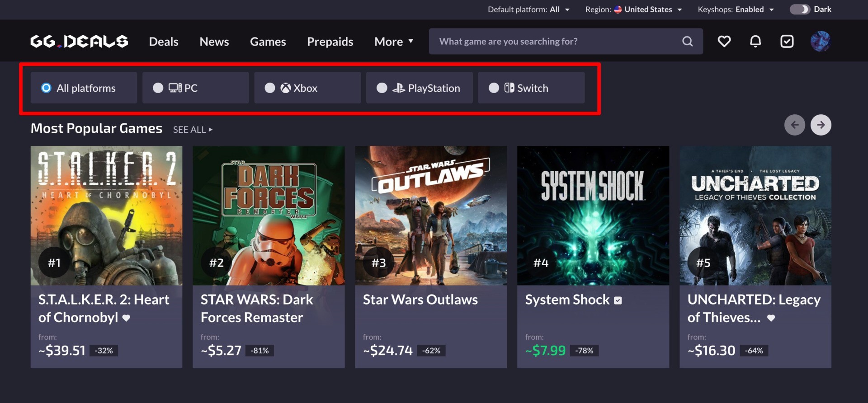Viewport: 868px width, 403px height.
Task: Open the user profile avatar
Action: pyautogui.click(x=821, y=42)
